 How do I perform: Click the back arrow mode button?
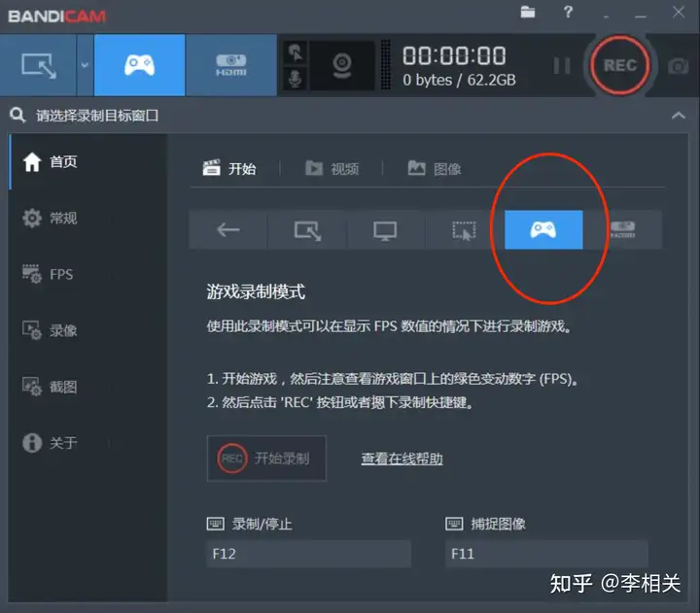tap(228, 230)
